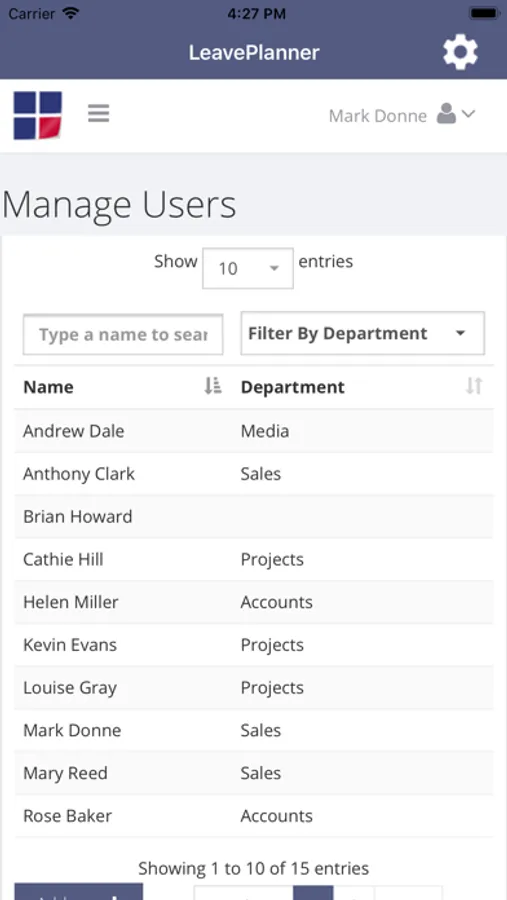Viewport: 507px width, 900px height.
Task: Select user Anthony Clark
Action: tap(79, 474)
